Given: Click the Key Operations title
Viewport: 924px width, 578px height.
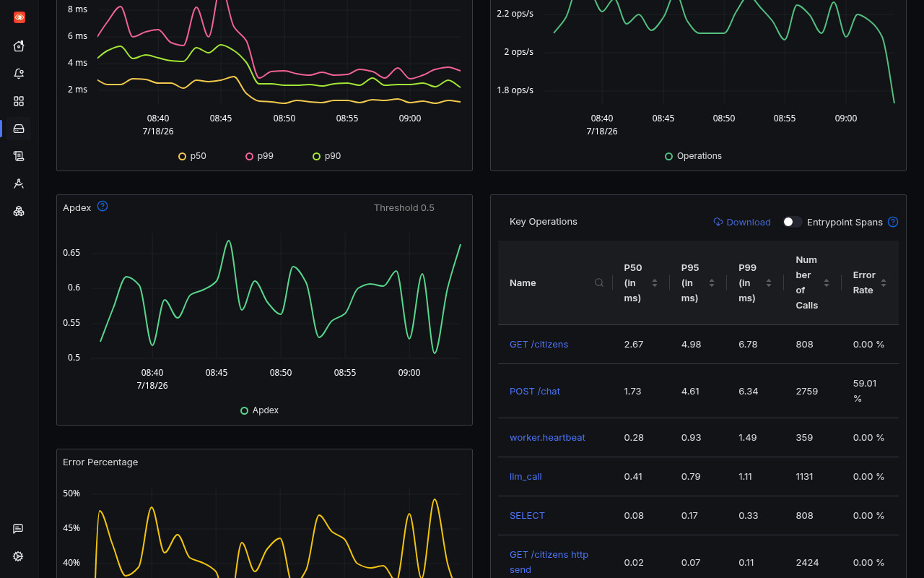Looking at the screenshot, I should tap(544, 222).
